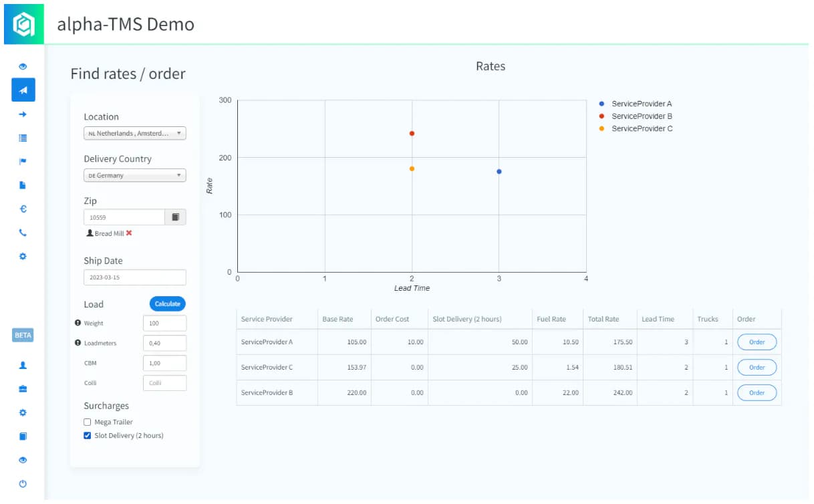Image resolution: width=814 pixels, height=504 pixels.
Task: Click the ServiceProvider B legend entry
Action: 636,116
